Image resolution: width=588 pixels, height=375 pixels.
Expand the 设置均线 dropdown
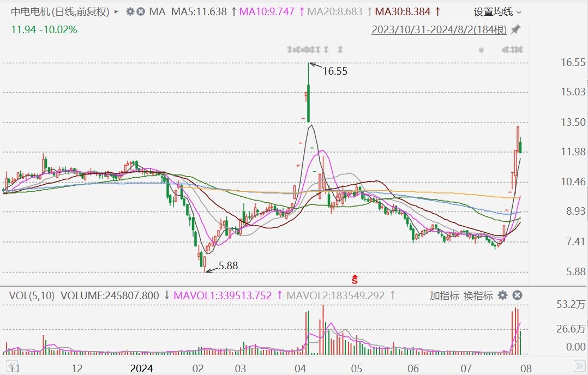[x=497, y=12]
